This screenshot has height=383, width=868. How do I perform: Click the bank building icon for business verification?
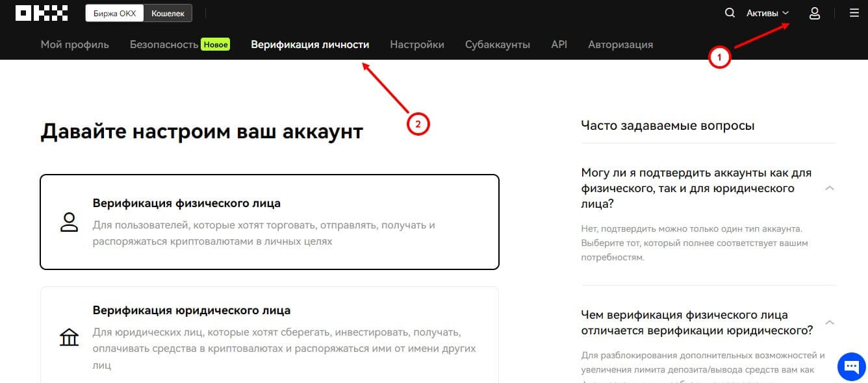(69, 338)
